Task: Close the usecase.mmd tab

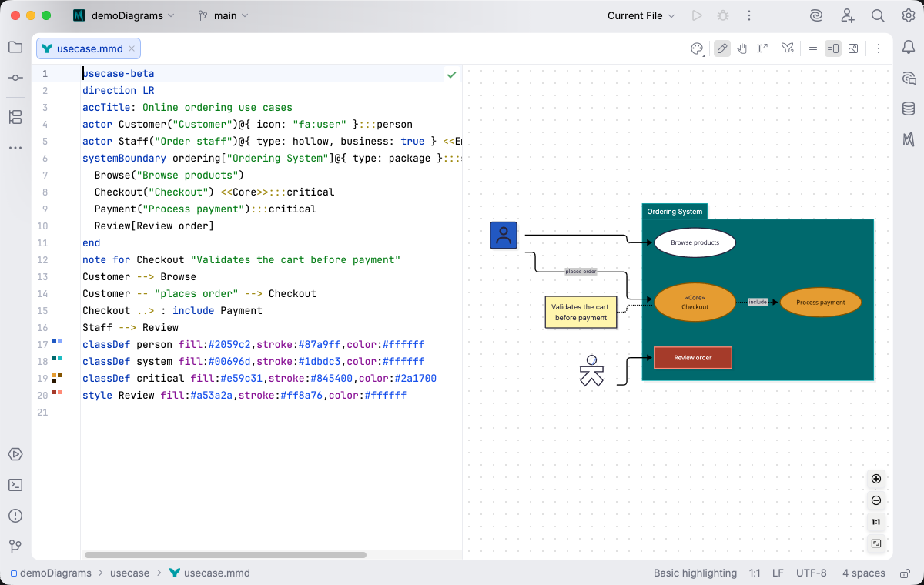Action: (x=132, y=48)
